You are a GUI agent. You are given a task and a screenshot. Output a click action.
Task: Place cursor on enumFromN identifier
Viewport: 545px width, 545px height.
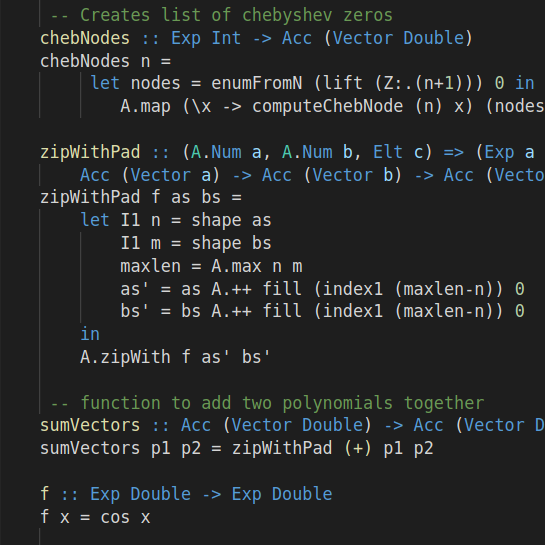(x=257, y=83)
